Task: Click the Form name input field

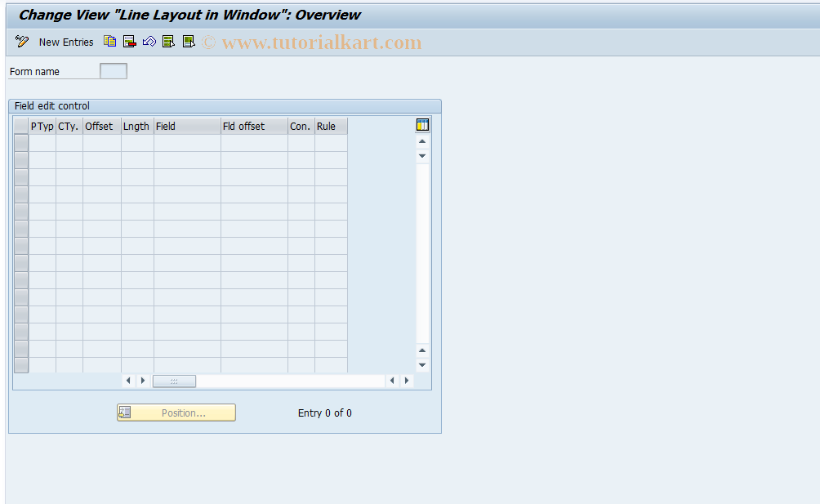Action: coord(114,71)
